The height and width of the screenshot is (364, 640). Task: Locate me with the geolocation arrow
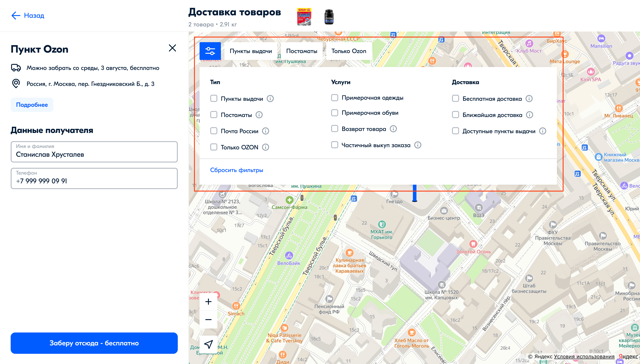[x=208, y=344]
